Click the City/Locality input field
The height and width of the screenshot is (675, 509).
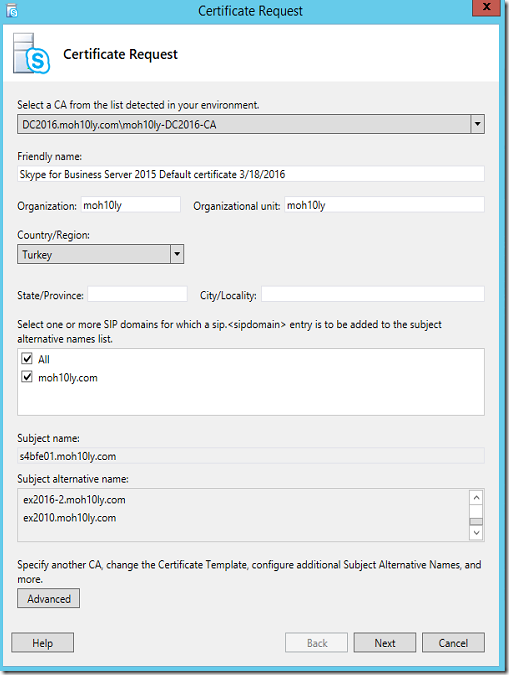coord(372,294)
